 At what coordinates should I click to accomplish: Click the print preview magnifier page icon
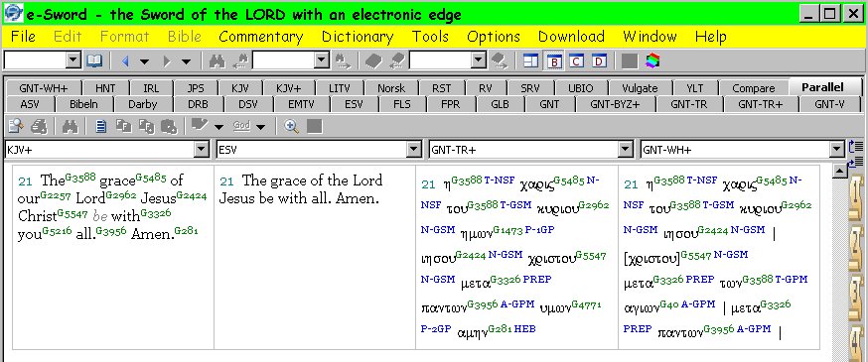tap(16, 127)
